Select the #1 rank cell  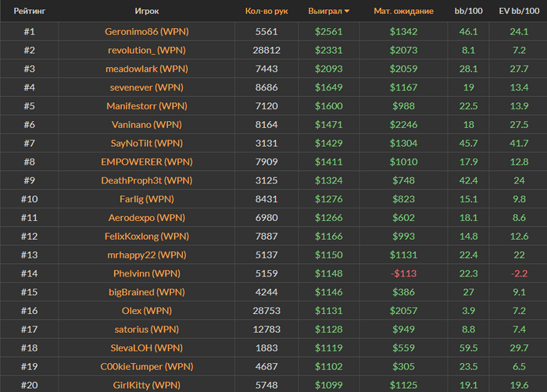[x=30, y=32]
